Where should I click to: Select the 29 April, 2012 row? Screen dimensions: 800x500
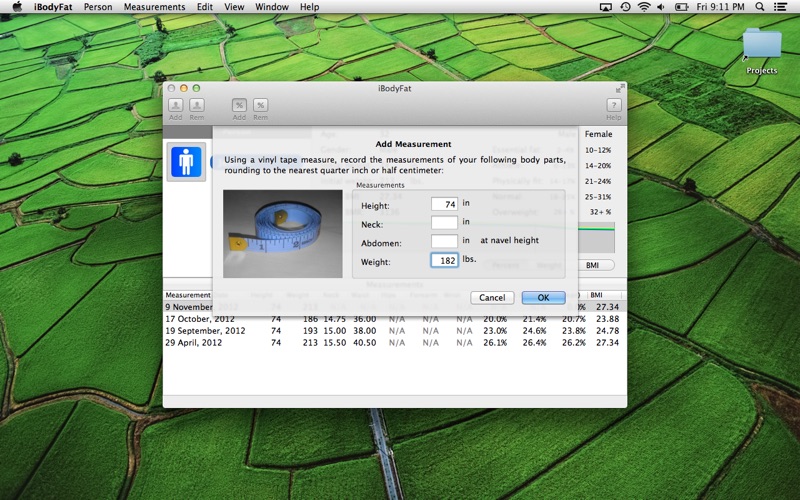(394, 342)
